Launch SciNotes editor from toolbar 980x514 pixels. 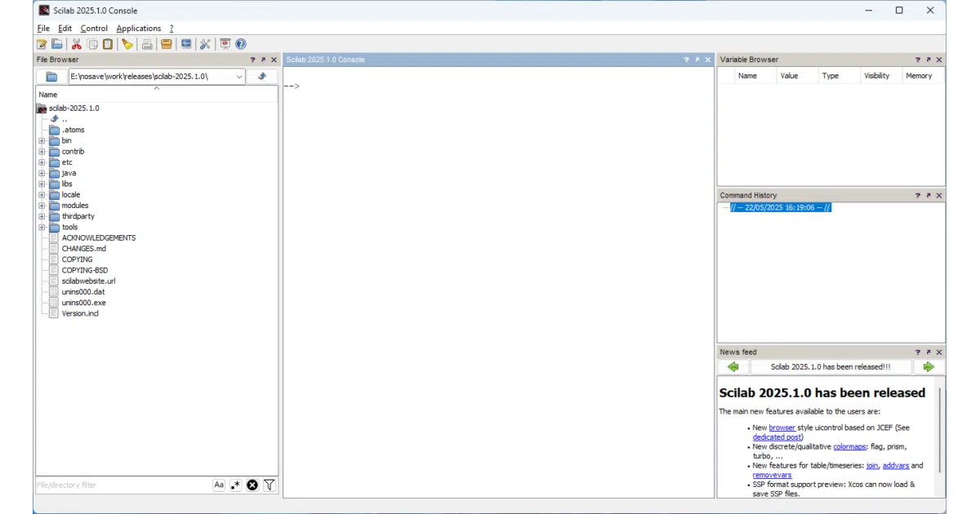42,44
